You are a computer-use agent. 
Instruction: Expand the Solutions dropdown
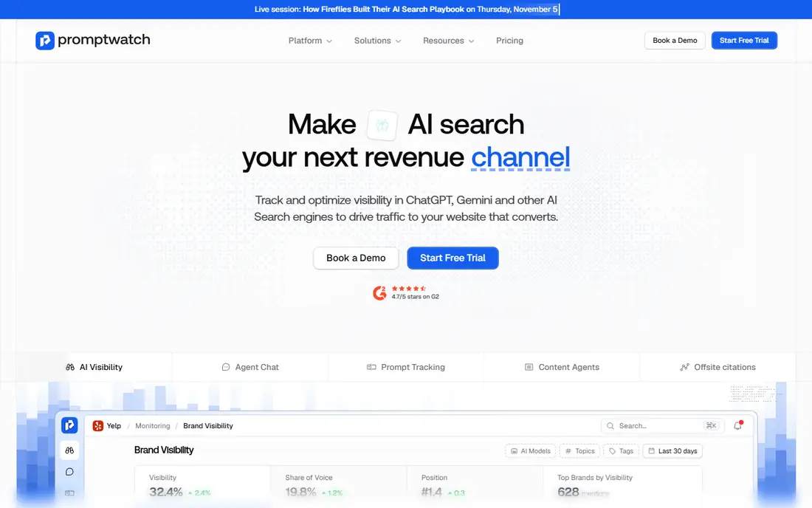click(x=377, y=41)
